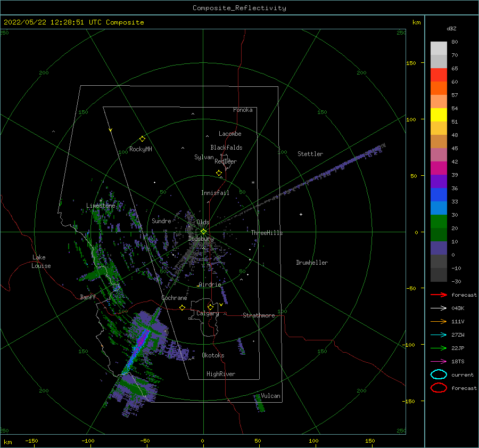Click the magenta 18TS arrow icon
479x448 pixels.
click(x=439, y=362)
